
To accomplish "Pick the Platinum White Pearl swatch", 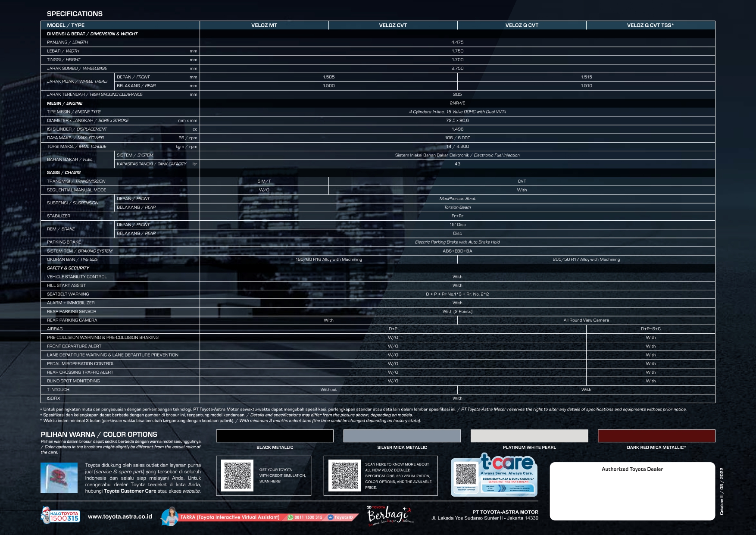I will (x=529, y=436).
